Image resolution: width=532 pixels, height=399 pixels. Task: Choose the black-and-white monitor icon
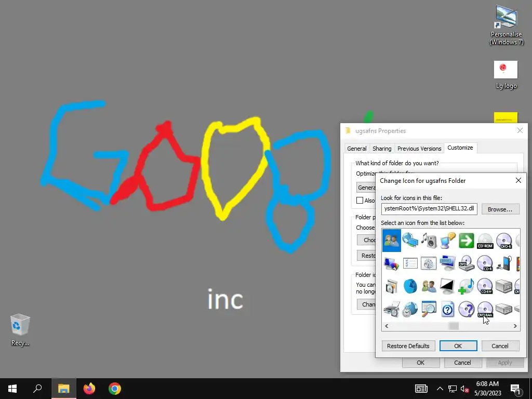pyautogui.click(x=447, y=286)
